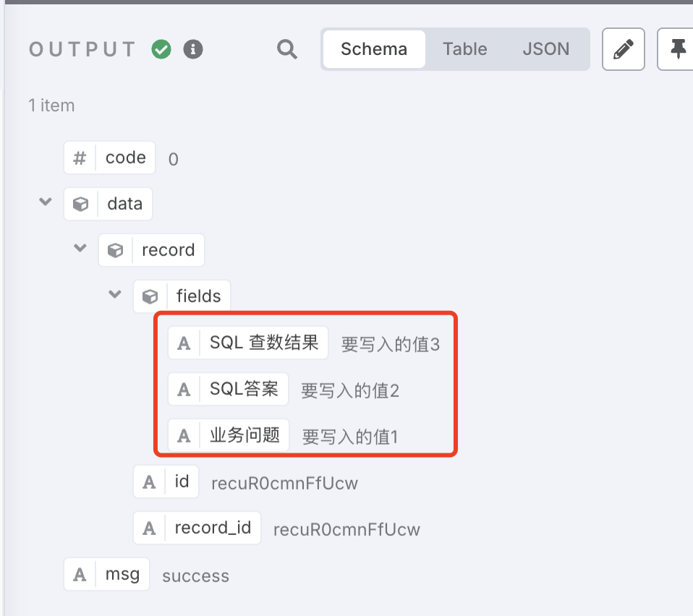Switch to the Schema view
Viewport: 693px width, 616px height.
(374, 49)
